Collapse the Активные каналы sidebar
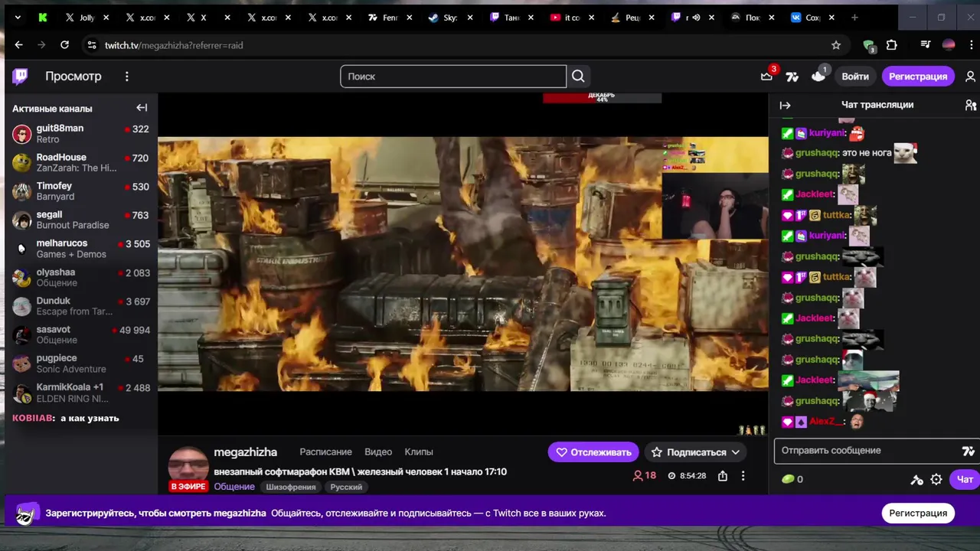 [142, 108]
